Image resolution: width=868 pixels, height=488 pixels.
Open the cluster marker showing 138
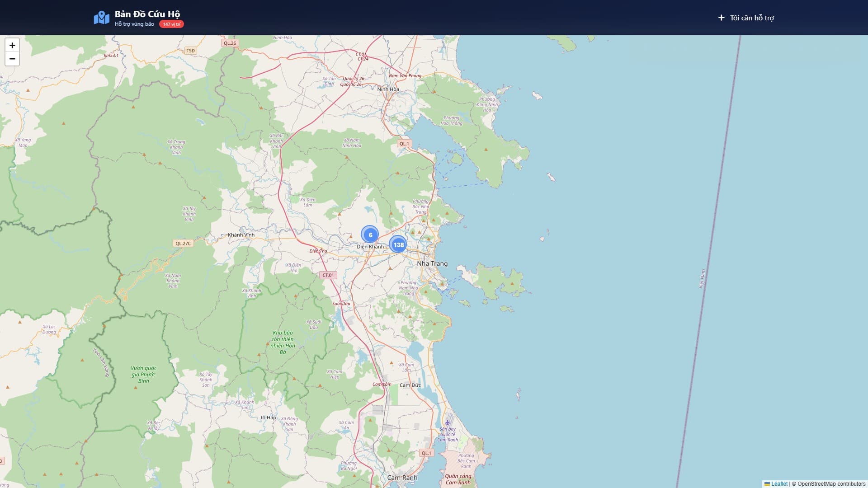398,244
